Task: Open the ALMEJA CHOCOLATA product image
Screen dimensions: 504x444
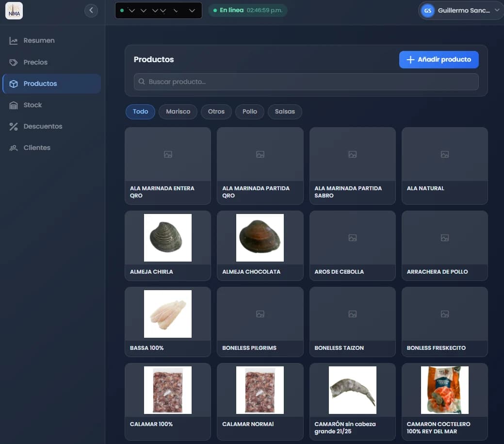Action: click(260, 238)
